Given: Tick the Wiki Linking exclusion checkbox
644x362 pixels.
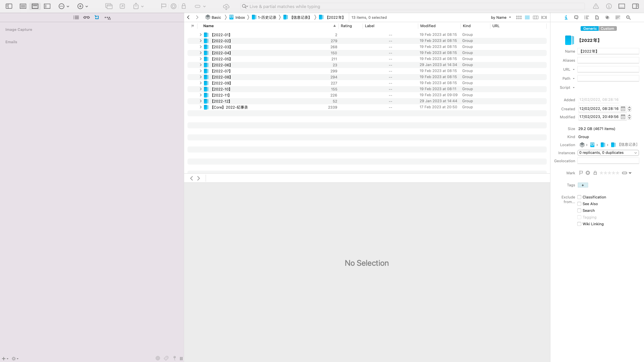Looking at the screenshot, I should [x=579, y=224].
